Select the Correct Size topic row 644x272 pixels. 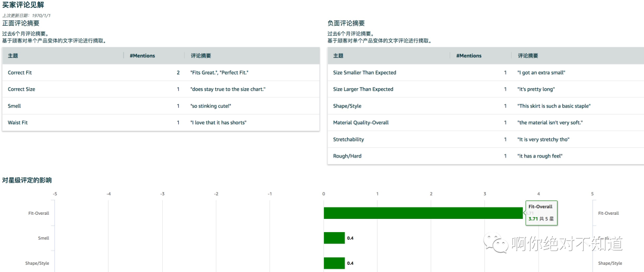coord(21,89)
